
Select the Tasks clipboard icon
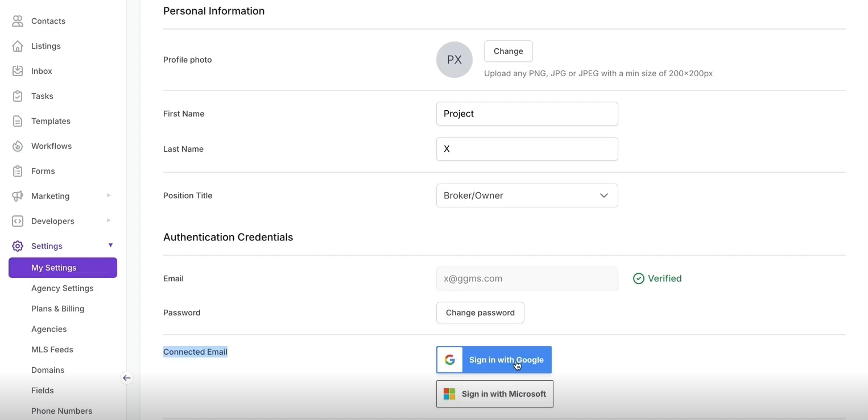[x=18, y=96]
